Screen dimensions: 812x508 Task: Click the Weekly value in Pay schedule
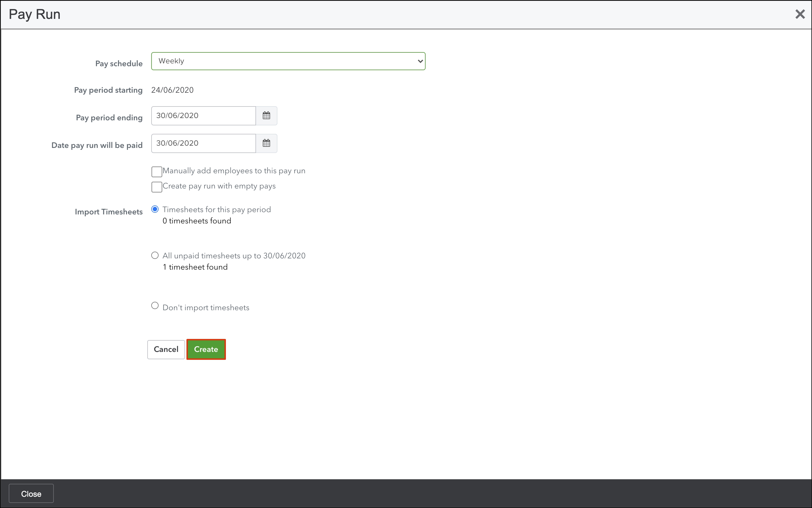[171, 61]
